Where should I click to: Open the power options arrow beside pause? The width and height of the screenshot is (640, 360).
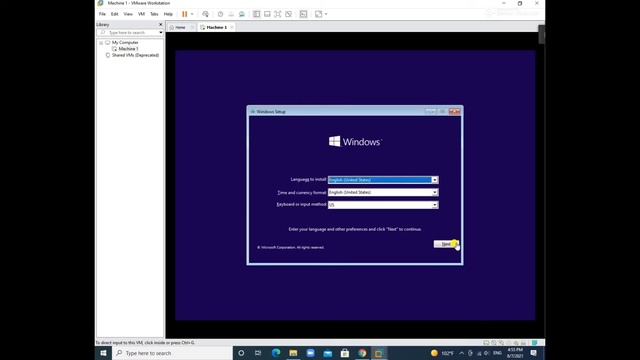(x=192, y=14)
